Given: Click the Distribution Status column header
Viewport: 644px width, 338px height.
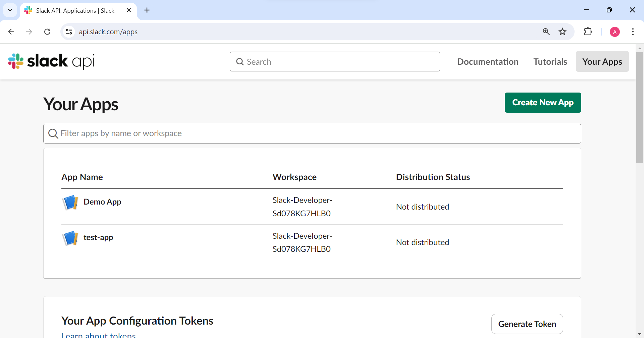Looking at the screenshot, I should [x=433, y=177].
